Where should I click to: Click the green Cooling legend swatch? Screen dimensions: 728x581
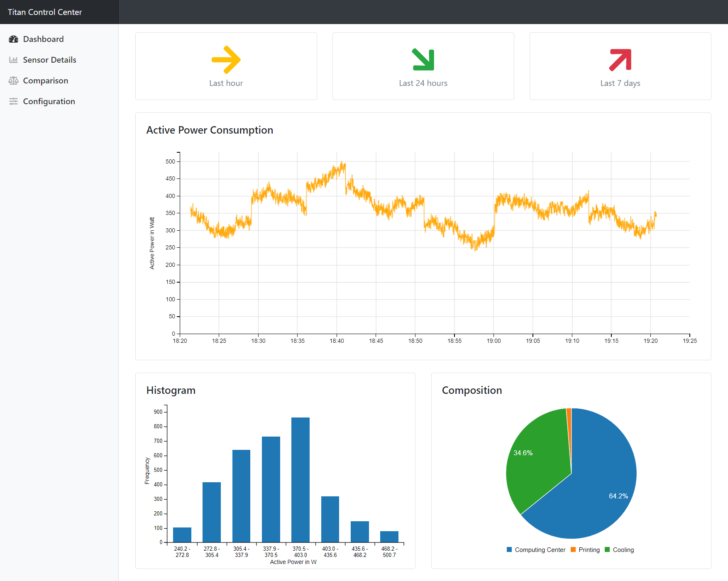coord(607,549)
